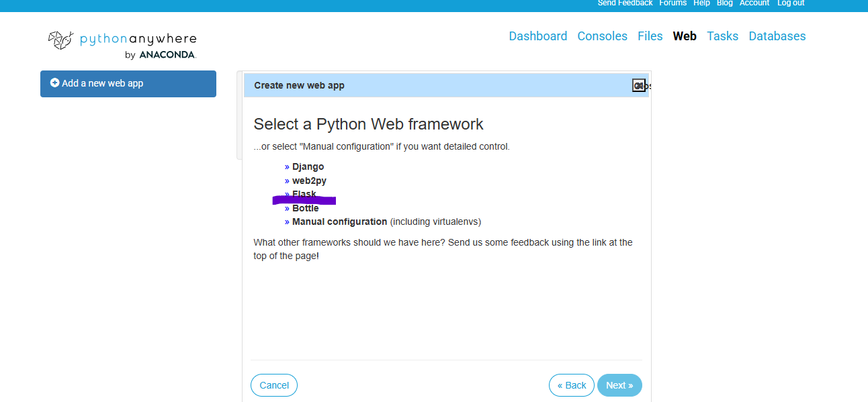The image size is (868, 402).
Task: Open the Files section
Action: [650, 36]
